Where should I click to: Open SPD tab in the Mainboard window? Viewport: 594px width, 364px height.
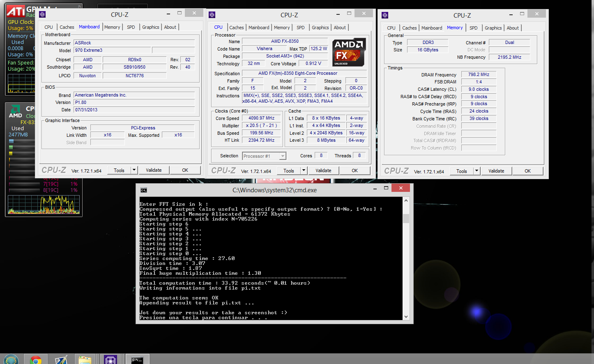point(131,27)
